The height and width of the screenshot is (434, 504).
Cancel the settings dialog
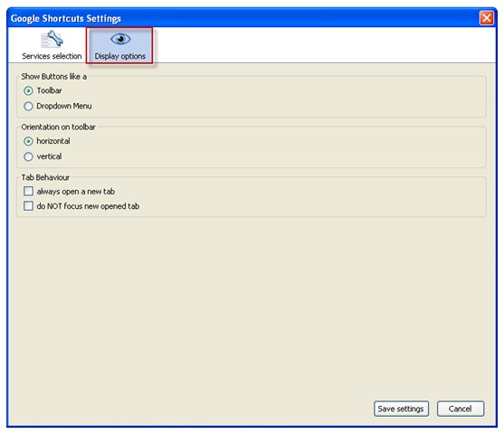point(461,409)
